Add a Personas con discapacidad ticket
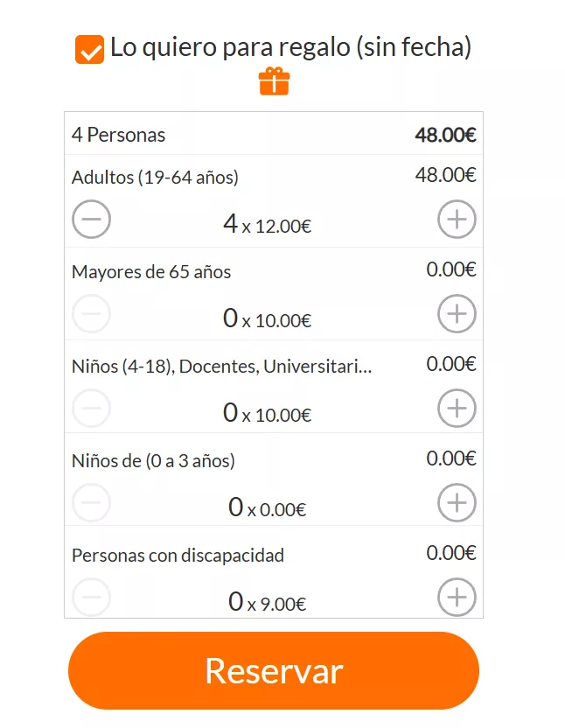Image resolution: width=565 pixels, height=728 pixels. click(456, 598)
